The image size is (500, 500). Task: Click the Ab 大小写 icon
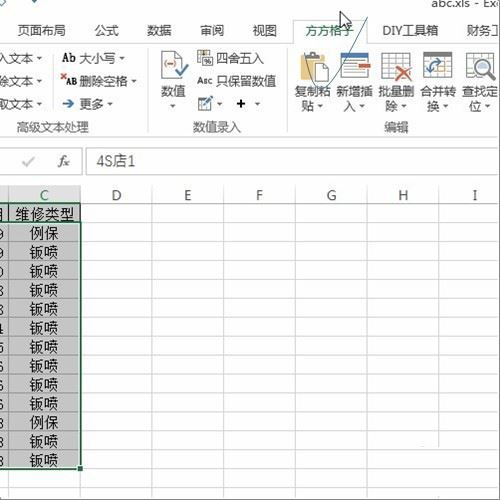(x=69, y=58)
